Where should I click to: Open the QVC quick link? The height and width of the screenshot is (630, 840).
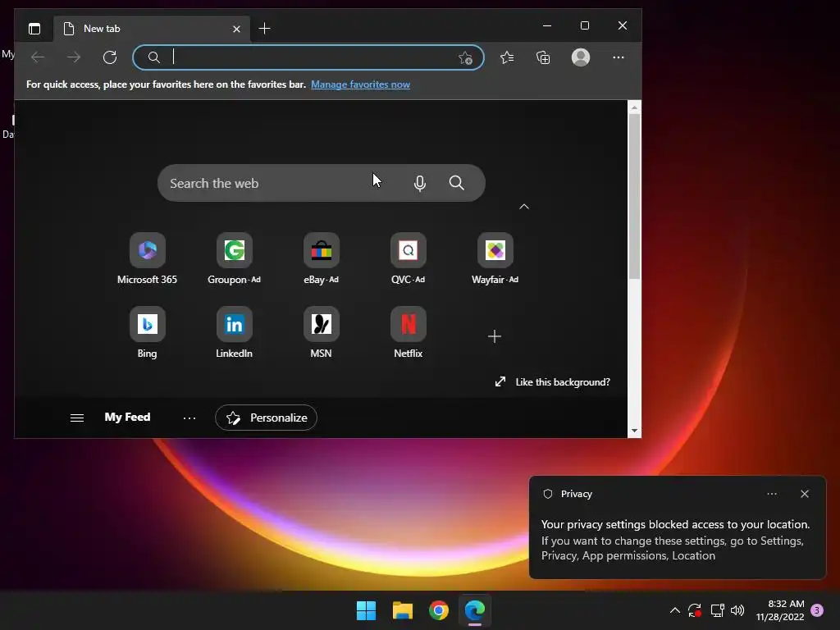coord(409,258)
